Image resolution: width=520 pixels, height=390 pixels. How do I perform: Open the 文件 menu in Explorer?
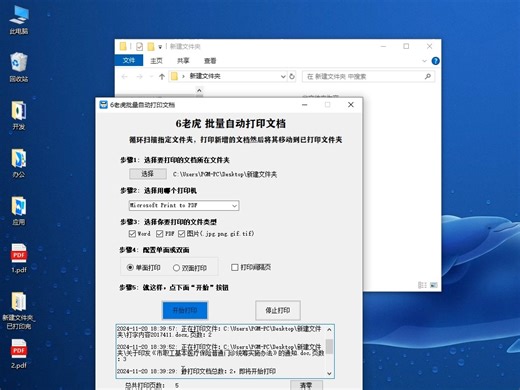129,60
